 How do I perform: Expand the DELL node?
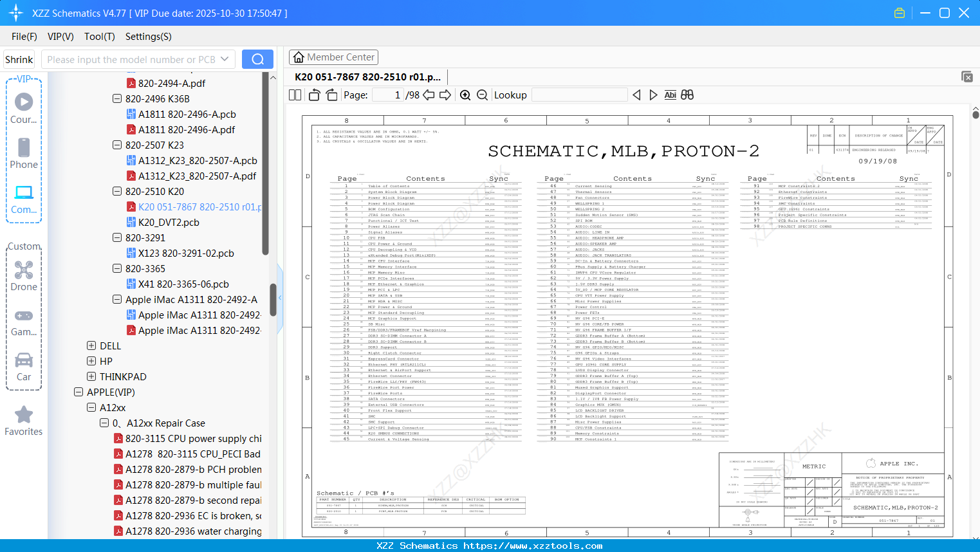tap(91, 346)
